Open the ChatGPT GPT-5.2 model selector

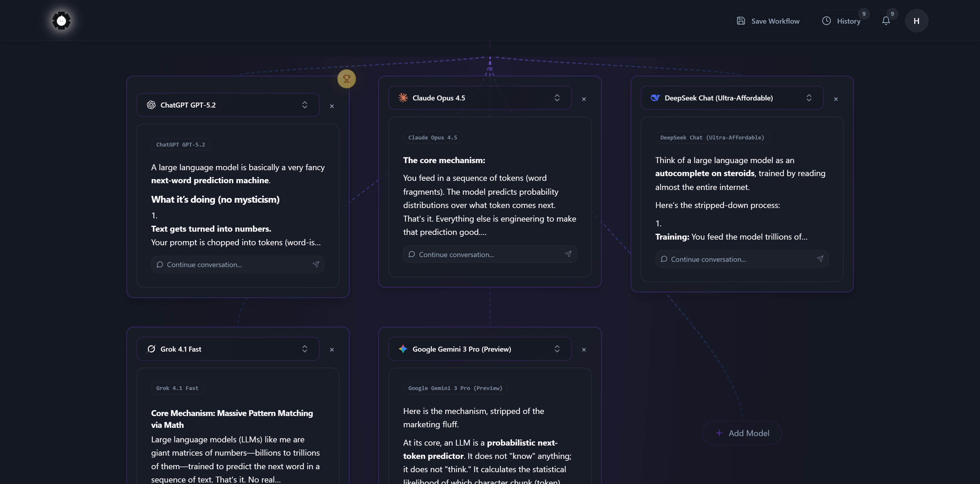[x=227, y=105]
